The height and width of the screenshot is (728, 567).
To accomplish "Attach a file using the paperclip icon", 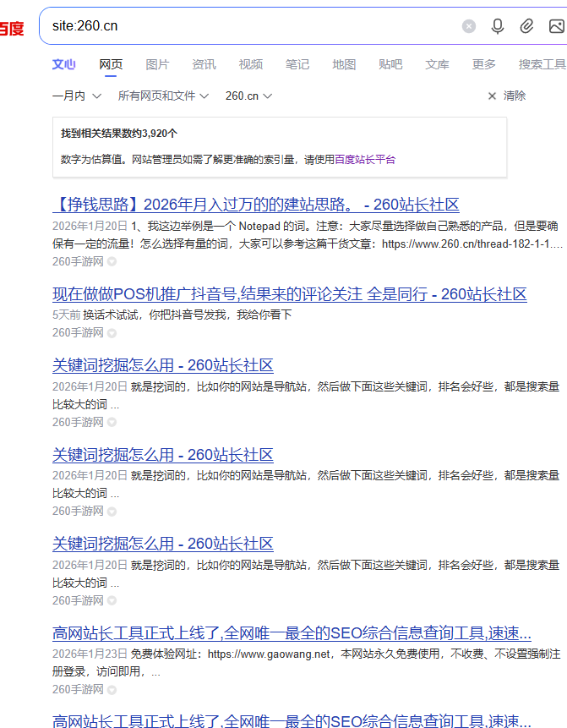I will pyautogui.click(x=526, y=26).
